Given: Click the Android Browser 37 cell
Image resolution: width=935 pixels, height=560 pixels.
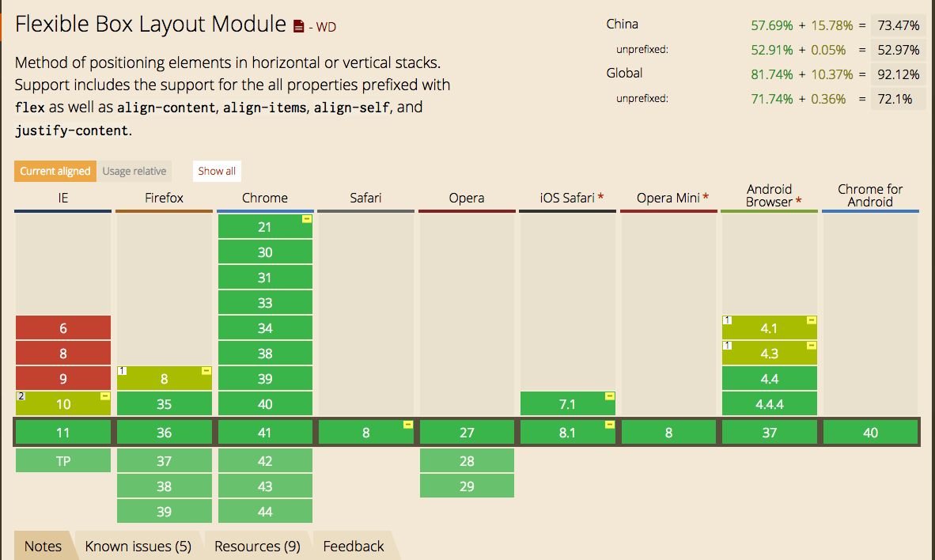Looking at the screenshot, I should pos(769,432).
